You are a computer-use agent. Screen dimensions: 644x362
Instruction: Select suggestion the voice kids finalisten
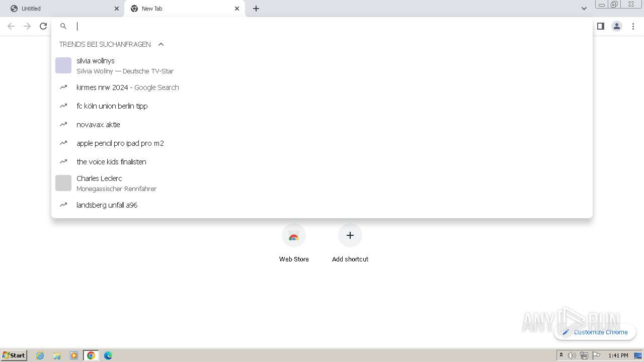point(322,162)
